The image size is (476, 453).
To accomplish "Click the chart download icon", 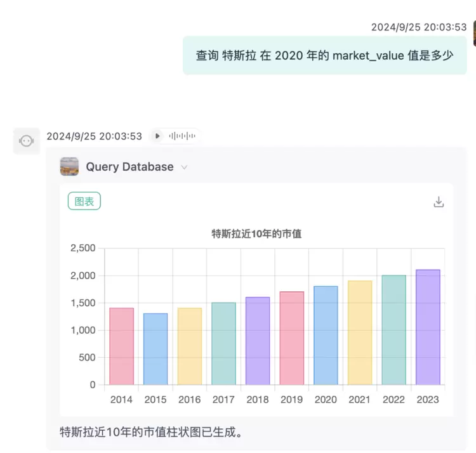I will coord(439,202).
